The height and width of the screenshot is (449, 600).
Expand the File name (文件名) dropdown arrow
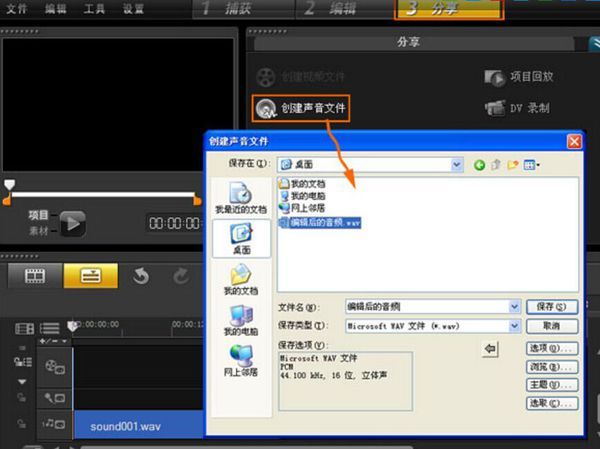point(515,306)
